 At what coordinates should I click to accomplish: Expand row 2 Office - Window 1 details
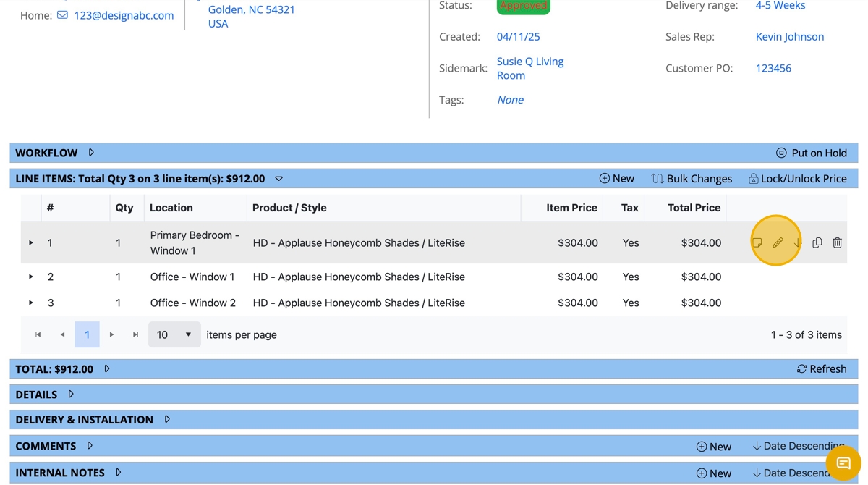click(31, 277)
